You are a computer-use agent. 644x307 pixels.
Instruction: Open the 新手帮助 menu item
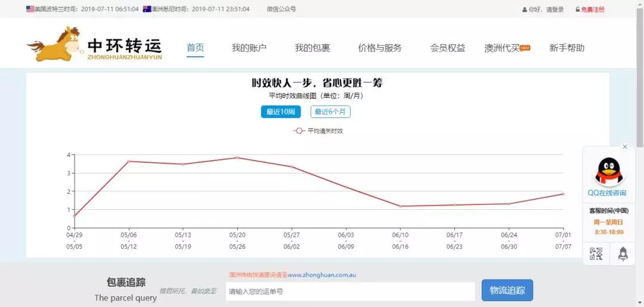coord(567,48)
